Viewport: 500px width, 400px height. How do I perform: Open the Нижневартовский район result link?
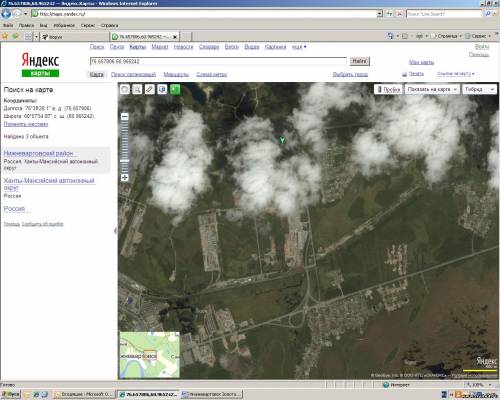39,153
